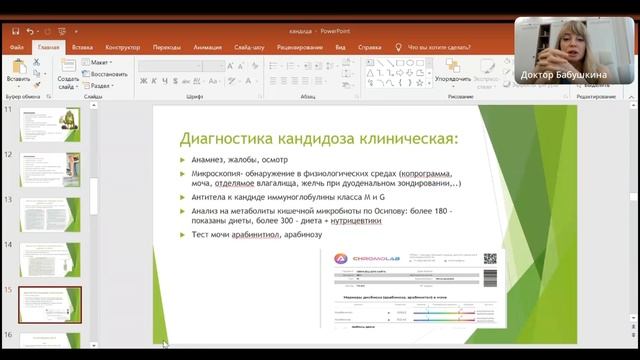
Task: Toggle italic К formatting
Action: 154,81
